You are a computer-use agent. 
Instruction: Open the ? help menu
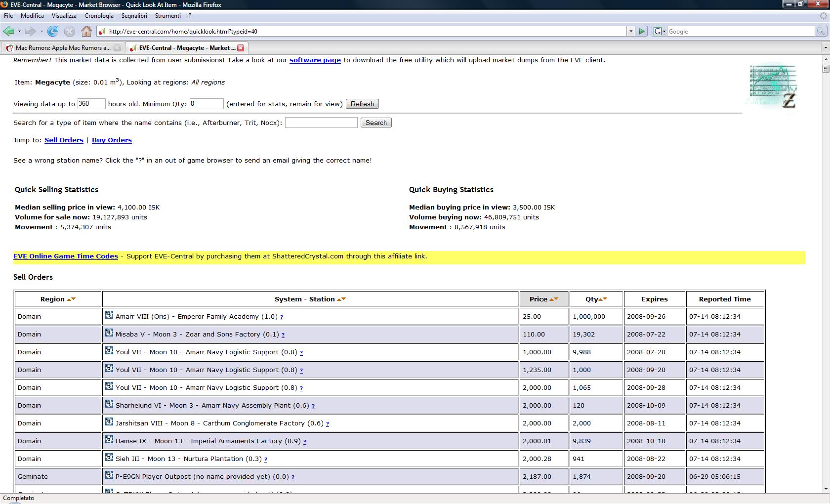click(x=190, y=16)
